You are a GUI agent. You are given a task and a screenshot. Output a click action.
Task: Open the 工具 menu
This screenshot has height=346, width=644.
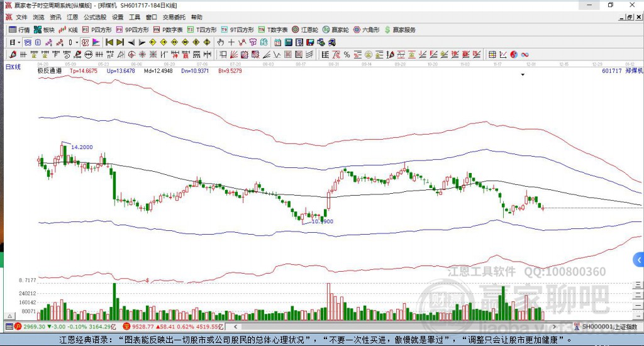tap(135, 17)
